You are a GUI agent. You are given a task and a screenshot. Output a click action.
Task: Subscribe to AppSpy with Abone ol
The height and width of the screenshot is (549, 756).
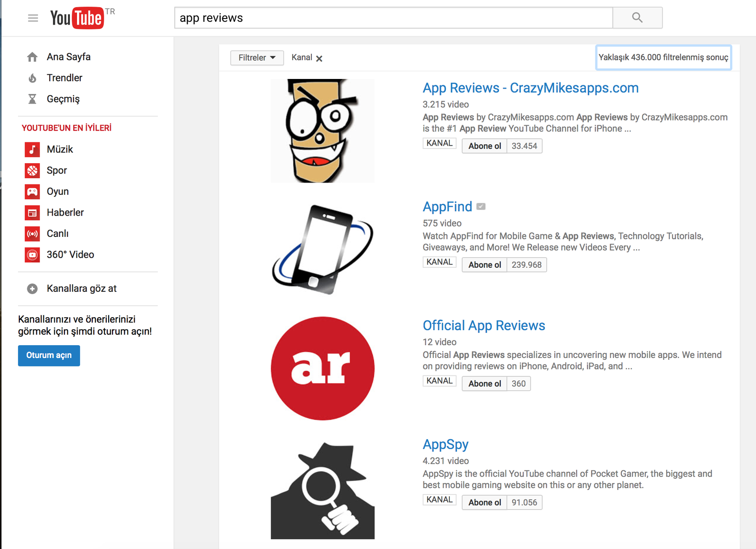click(x=484, y=502)
